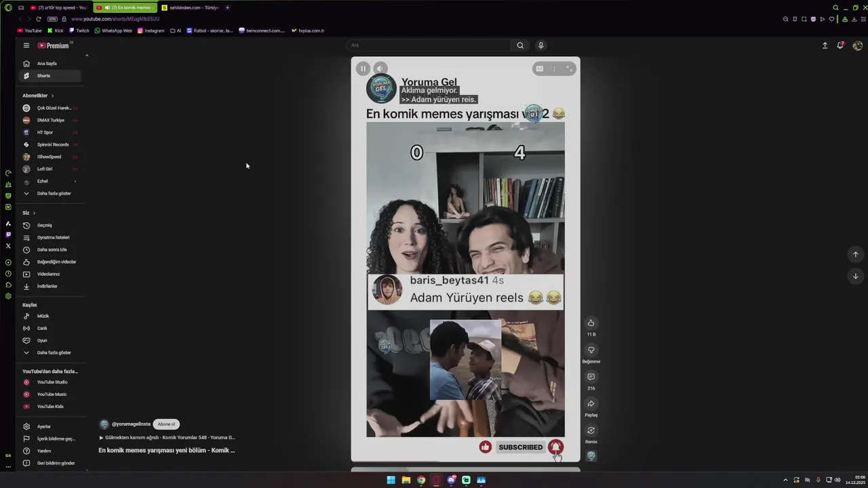The width and height of the screenshot is (868, 488).
Task: Expand the Siz section chevron
Action: pos(34,213)
